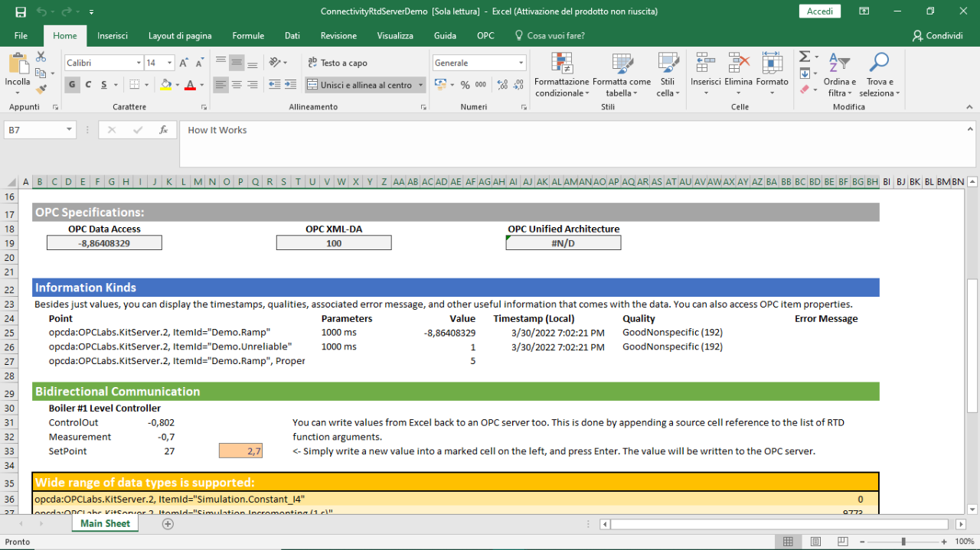The image size is (980, 550).
Task: Click the Save icon in the title bar
Action: (x=21, y=11)
